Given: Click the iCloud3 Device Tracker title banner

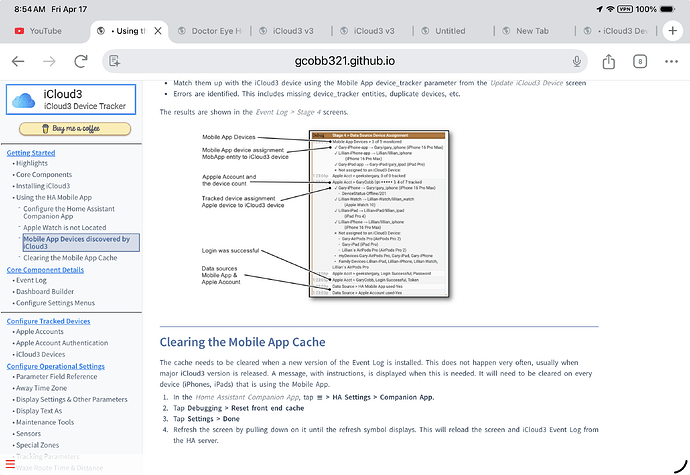Looking at the screenshot, I should pos(71,99).
